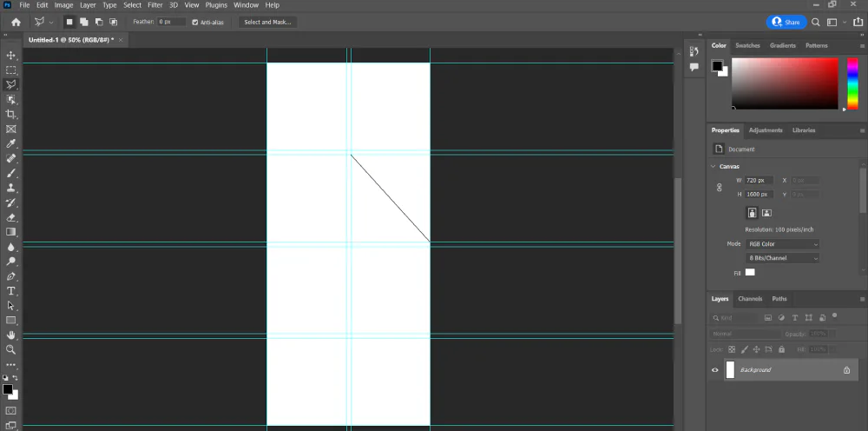Click the Share button
Screen dimensions: 868x431
[x=787, y=22]
